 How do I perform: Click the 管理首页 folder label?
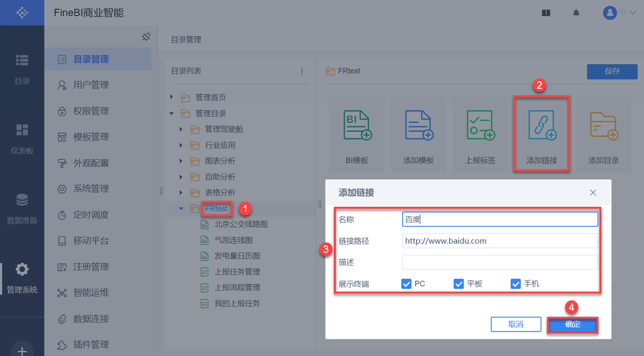point(211,97)
